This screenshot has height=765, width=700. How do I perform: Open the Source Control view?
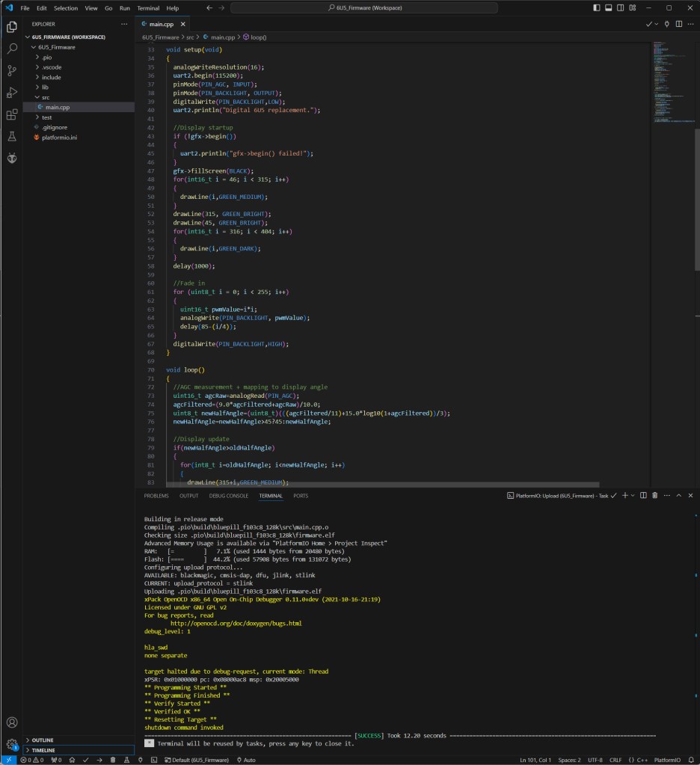point(12,71)
